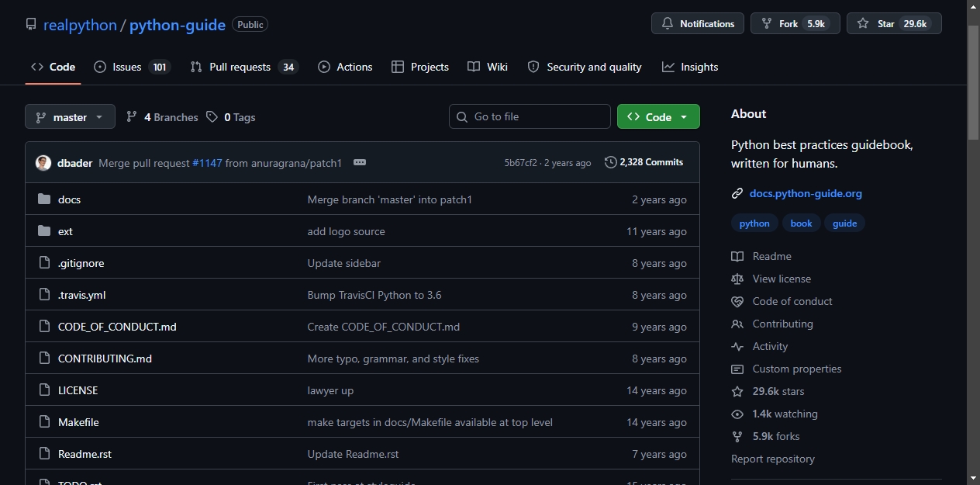Screen dimensions: 980x485
Task: Open commit 'More typo, grammar, and style fixes'
Action: [x=393, y=359]
